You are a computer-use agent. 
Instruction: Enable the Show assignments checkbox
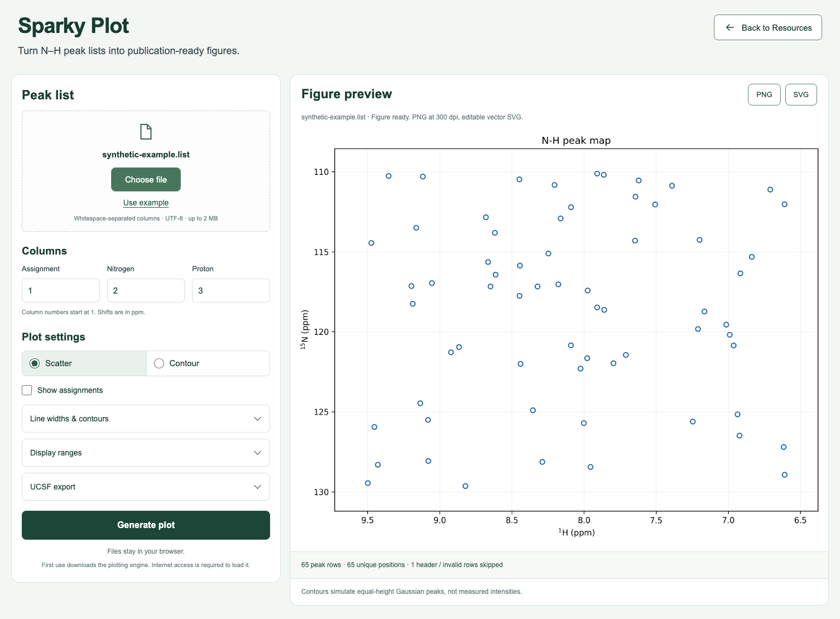click(x=27, y=390)
